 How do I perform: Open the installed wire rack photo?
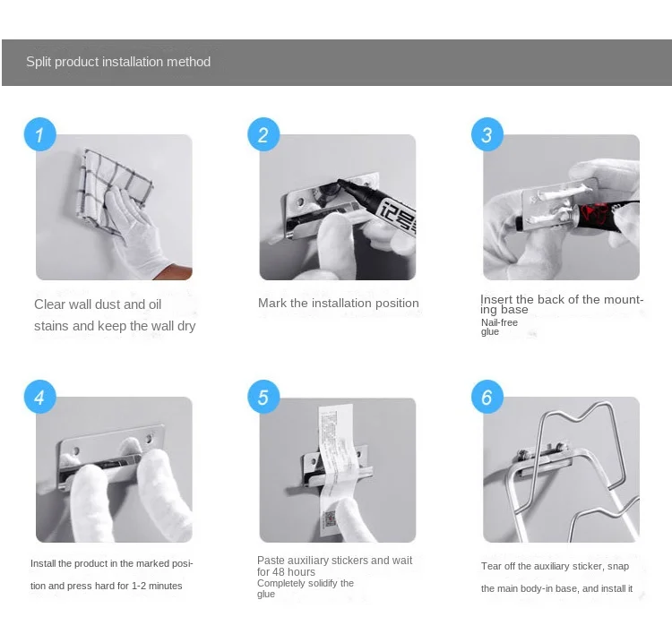562,469
